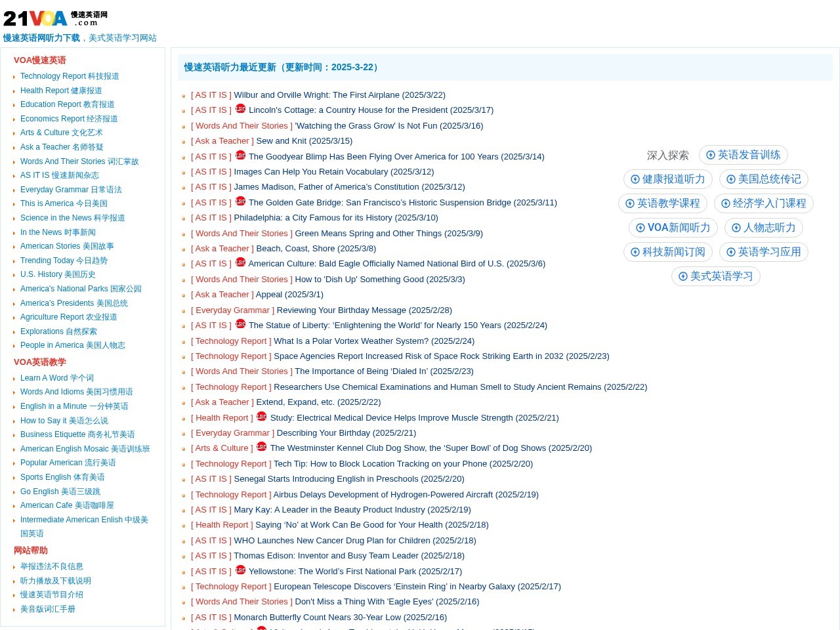Image resolution: width=840 pixels, height=630 pixels.
Task: Go to Everyday Grammar 日常语法 category
Action: pyautogui.click(x=71, y=190)
